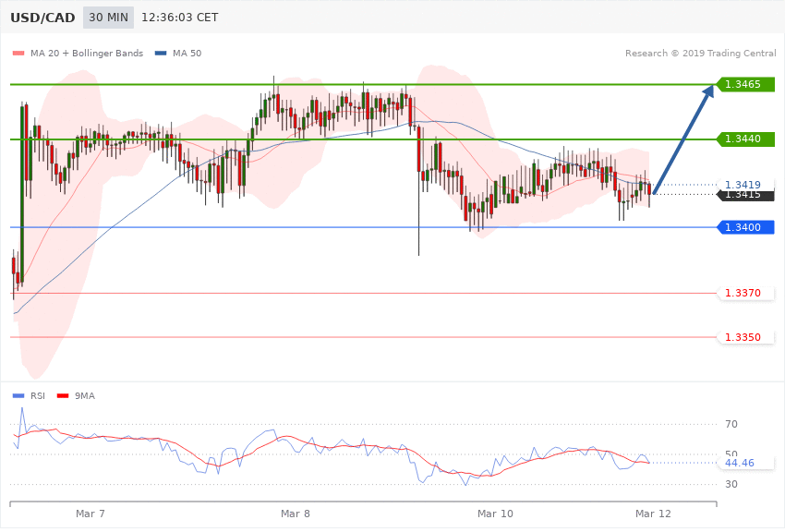Select the 1.3400 pivot price tag

coord(746,227)
